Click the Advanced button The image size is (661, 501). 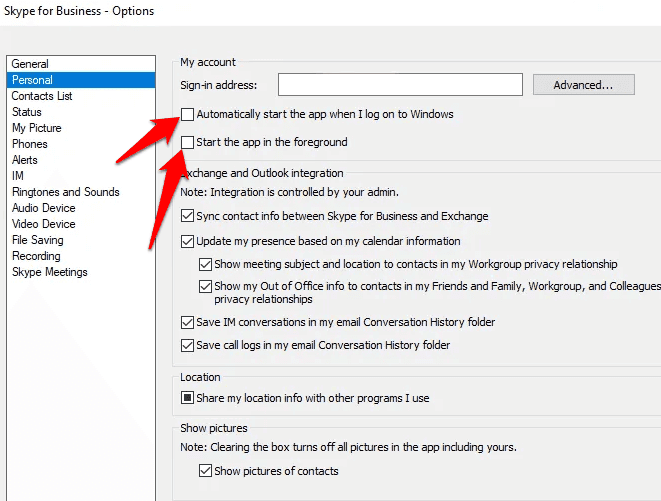click(x=584, y=85)
